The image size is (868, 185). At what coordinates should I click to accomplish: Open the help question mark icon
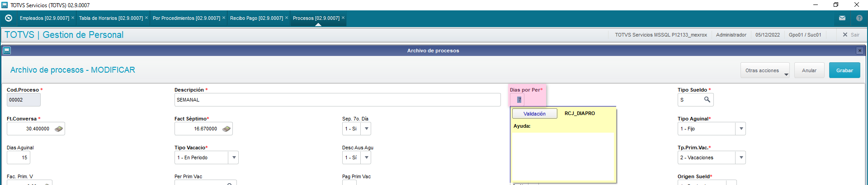click(859, 18)
